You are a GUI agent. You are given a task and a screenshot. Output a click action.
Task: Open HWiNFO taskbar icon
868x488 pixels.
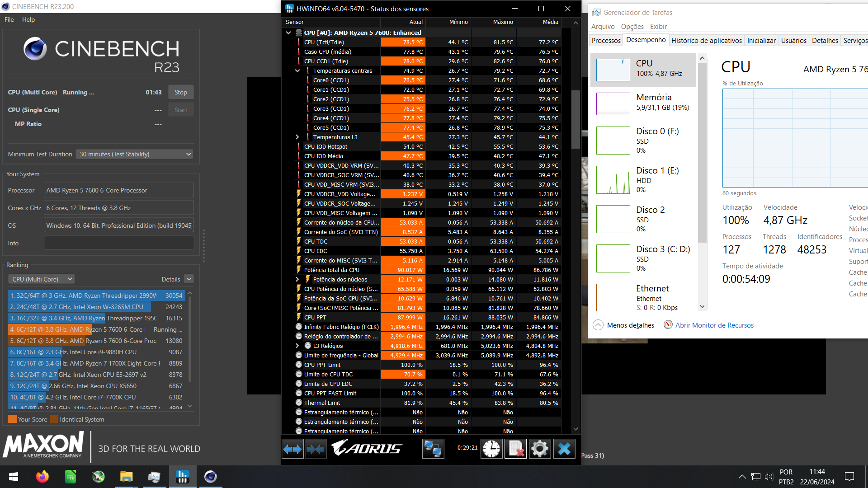pos(183,477)
